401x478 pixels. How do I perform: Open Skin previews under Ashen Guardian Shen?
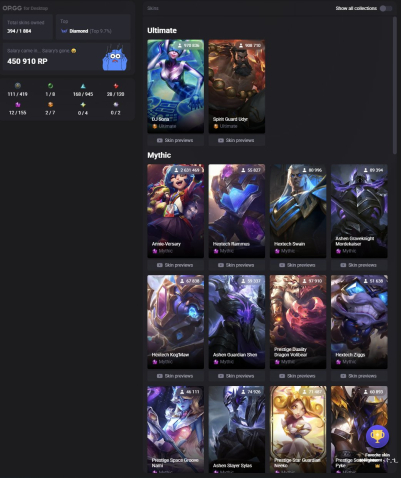click(x=237, y=376)
